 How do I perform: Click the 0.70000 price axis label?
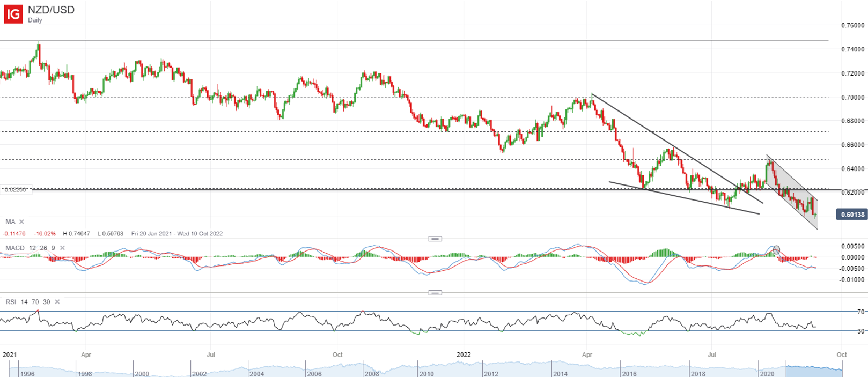point(853,97)
